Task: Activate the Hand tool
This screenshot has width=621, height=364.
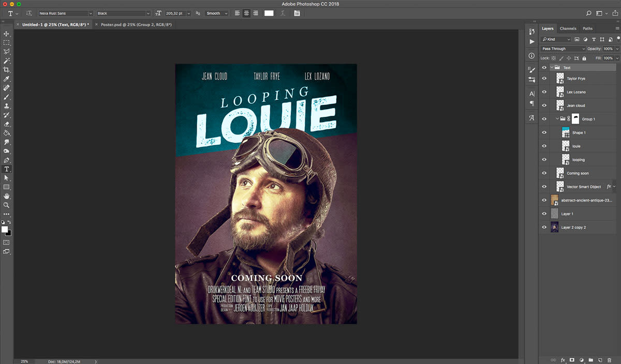Action: 7,196
